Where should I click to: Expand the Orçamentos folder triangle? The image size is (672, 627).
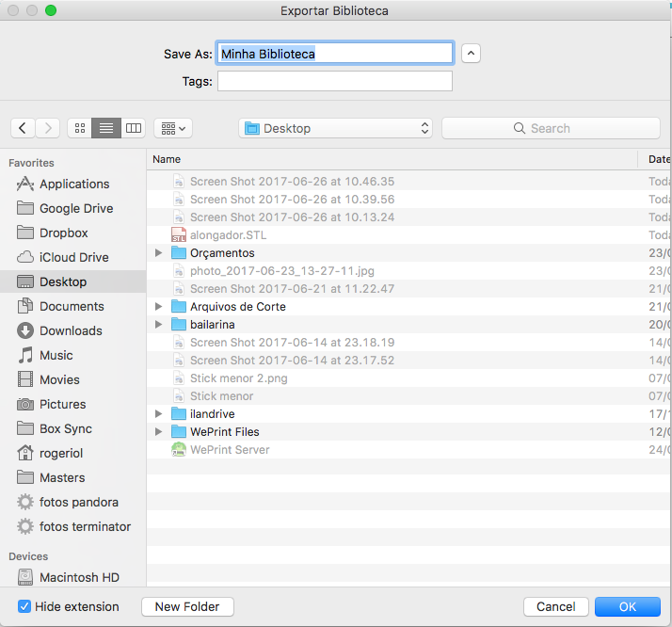(158, 253)
